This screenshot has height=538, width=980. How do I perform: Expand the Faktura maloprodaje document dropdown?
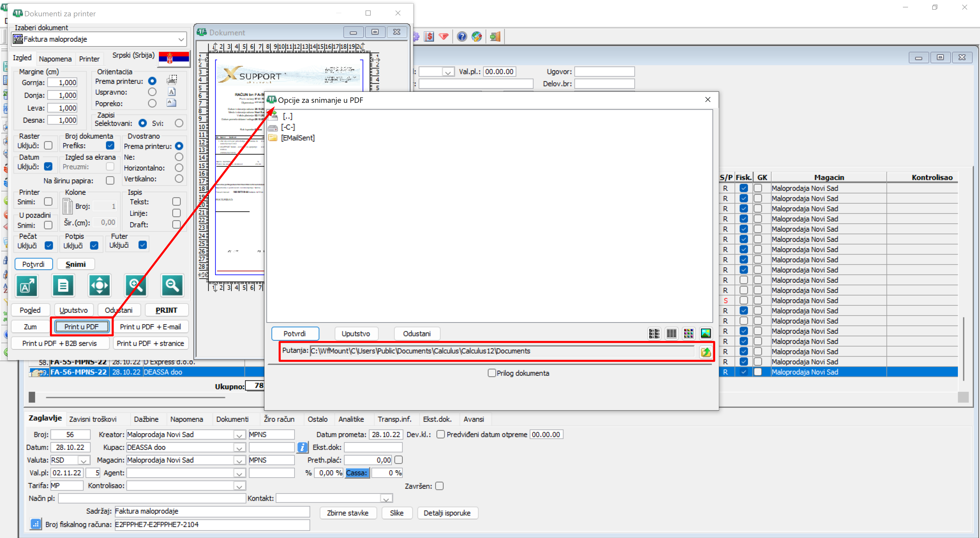pyautogui.click(x=181, y=39)
